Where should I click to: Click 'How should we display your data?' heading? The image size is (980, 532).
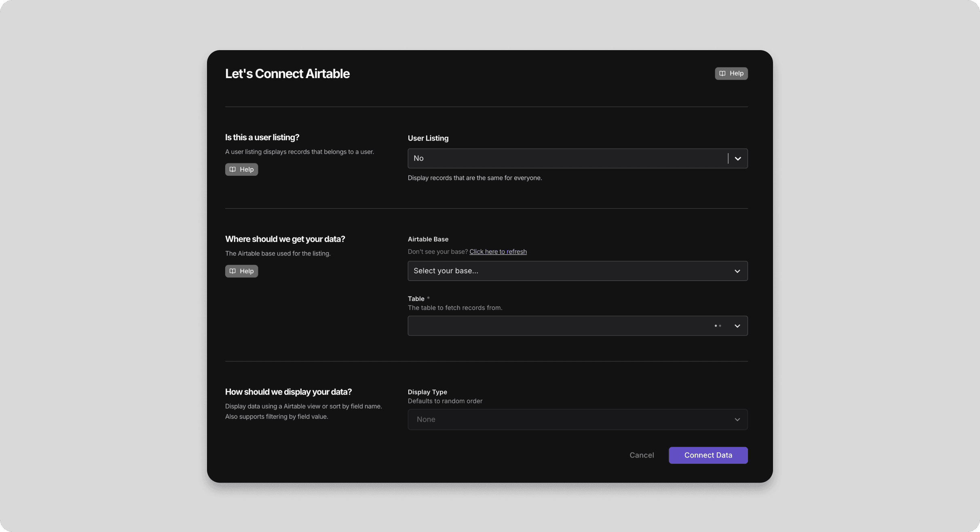[288, 392]
